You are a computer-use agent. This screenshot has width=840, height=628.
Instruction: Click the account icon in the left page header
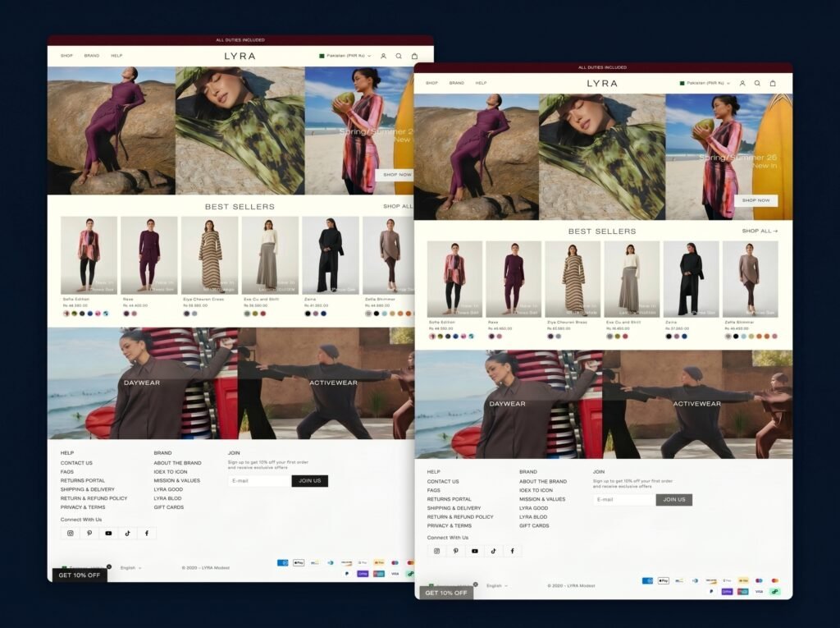pos(384,56)
